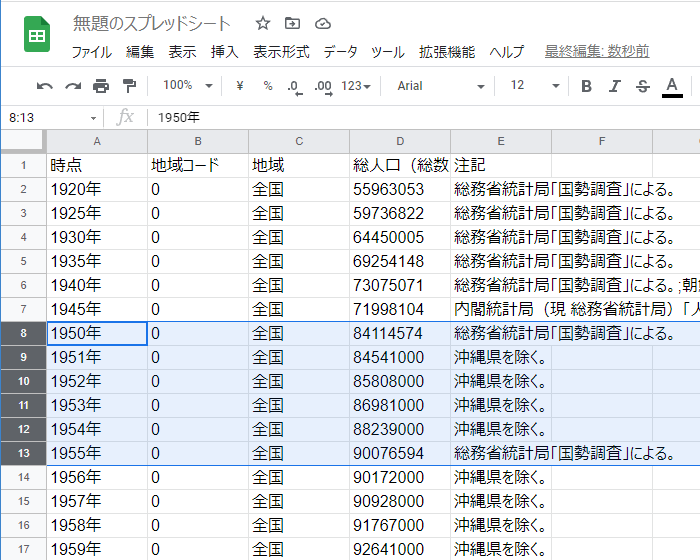Rename the 無題のスプレッドシート title
Screen dimensions: 700x560
[151, 23]
